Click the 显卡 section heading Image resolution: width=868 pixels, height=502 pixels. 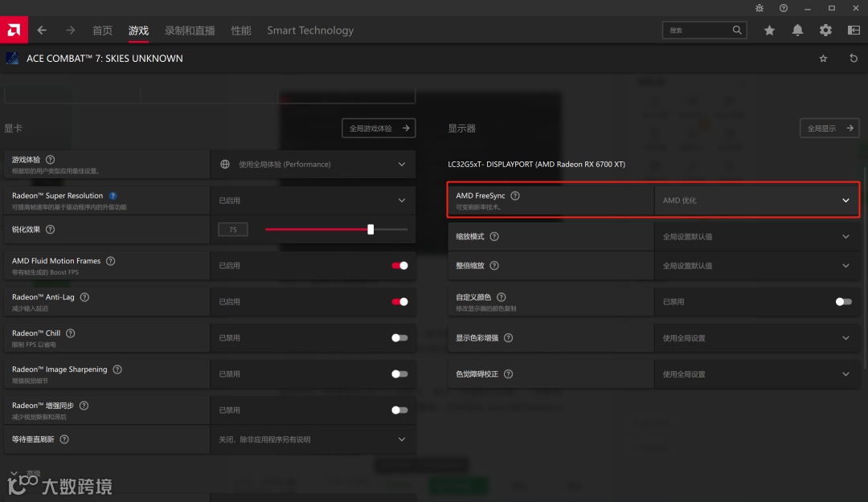(x=14, y=129)
